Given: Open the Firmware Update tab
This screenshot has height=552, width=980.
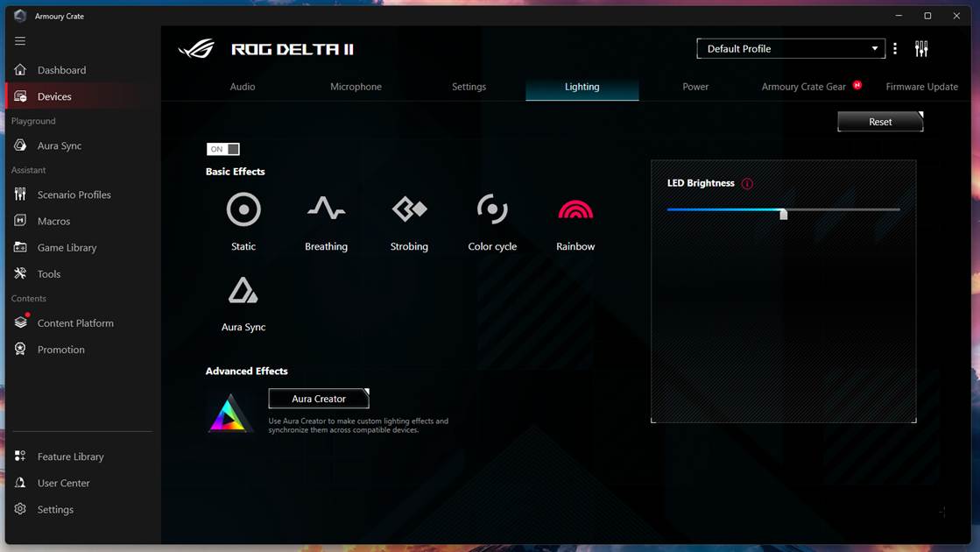Looking at the screenshot, I should click(922, 87).
